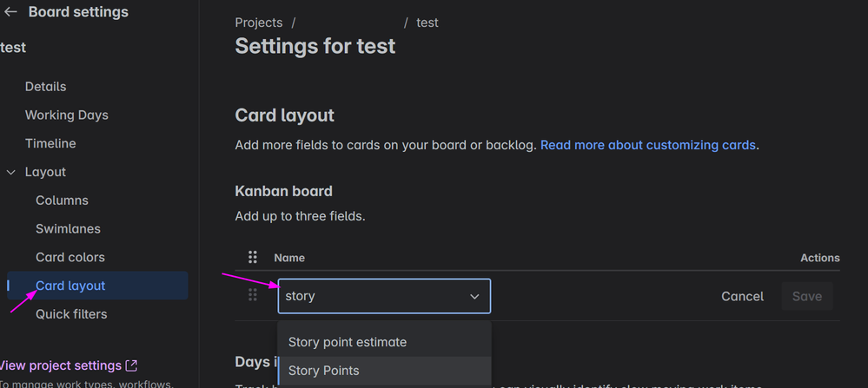Open Card colors settings

70,257
